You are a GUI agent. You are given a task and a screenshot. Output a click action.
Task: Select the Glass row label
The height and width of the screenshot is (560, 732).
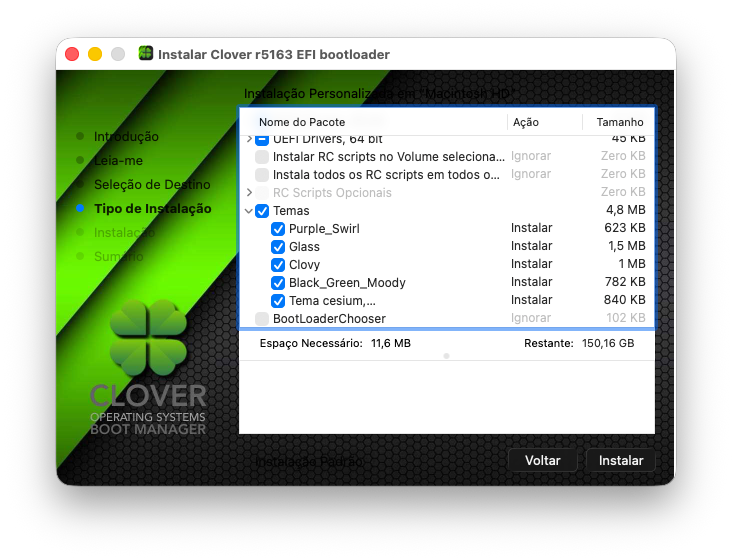pos(304,247)
